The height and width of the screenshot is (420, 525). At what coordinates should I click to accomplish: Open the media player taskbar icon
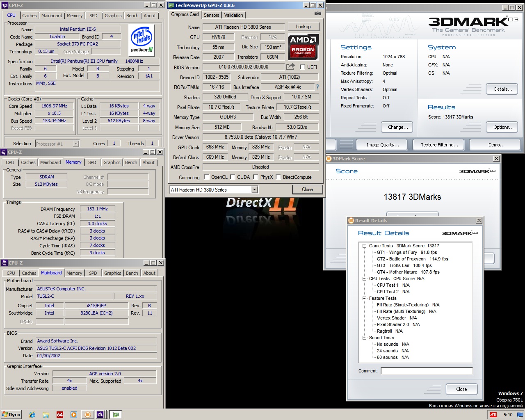click(x=74, y=415)
